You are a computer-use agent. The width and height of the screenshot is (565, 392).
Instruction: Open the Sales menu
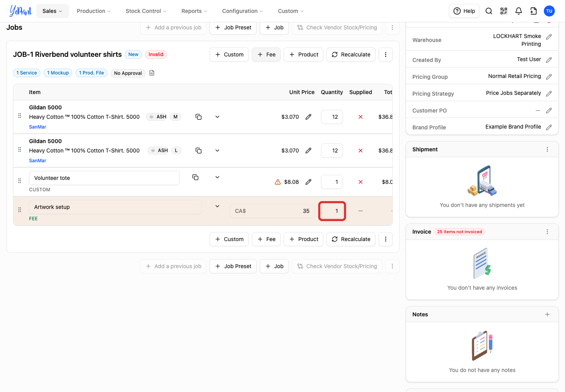coord(53,11)
